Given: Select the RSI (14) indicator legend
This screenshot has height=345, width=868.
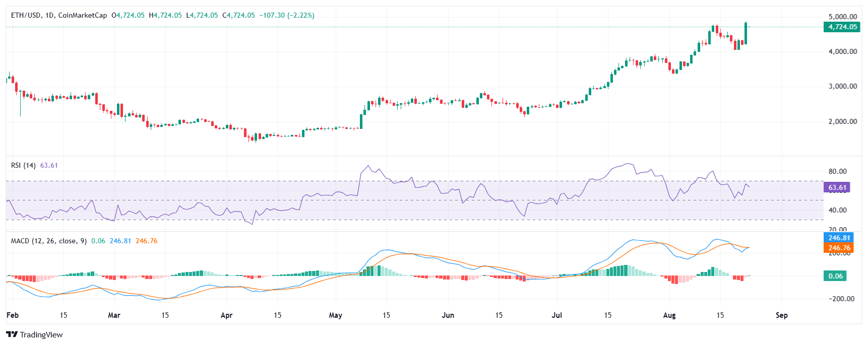Looking at the screenshot, I should (x=23, y=165).
